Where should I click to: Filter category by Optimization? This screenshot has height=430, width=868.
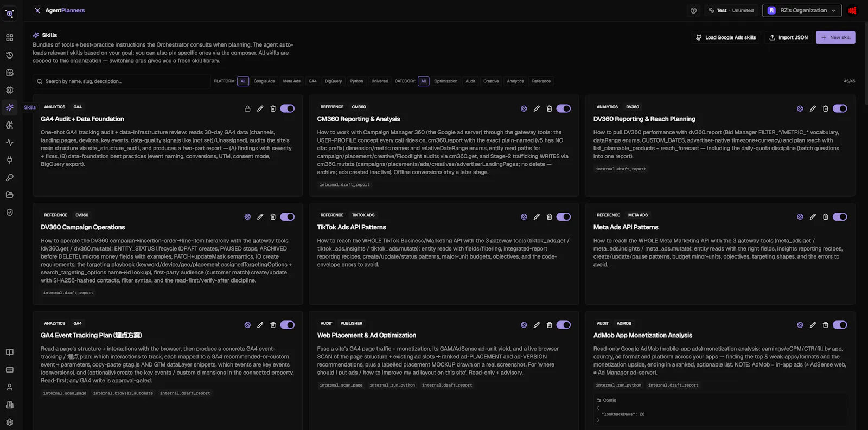[x=446, y=81]
